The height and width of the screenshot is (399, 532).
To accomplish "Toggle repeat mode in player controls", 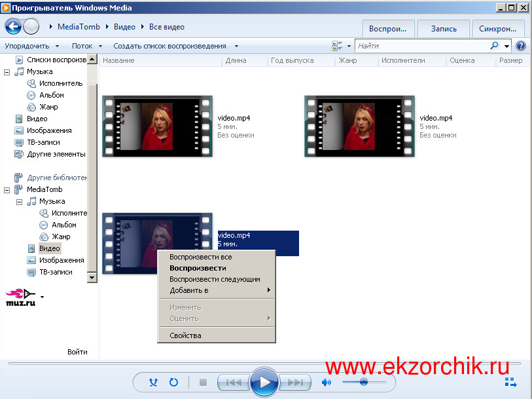I will [173, 383].
